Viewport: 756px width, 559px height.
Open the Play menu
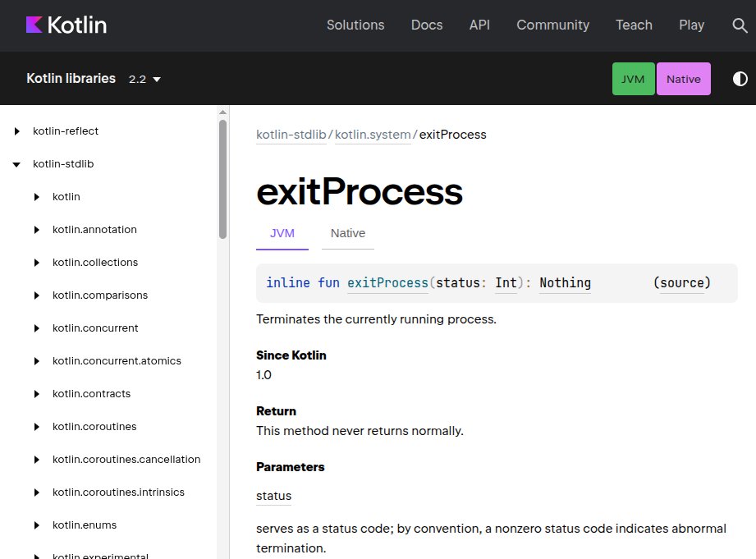[x=691, y=25]
